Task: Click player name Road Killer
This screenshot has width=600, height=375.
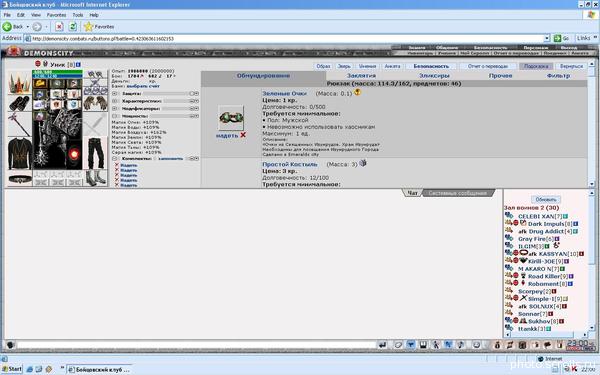Action: pyautogui.click(x=544, y=276)
